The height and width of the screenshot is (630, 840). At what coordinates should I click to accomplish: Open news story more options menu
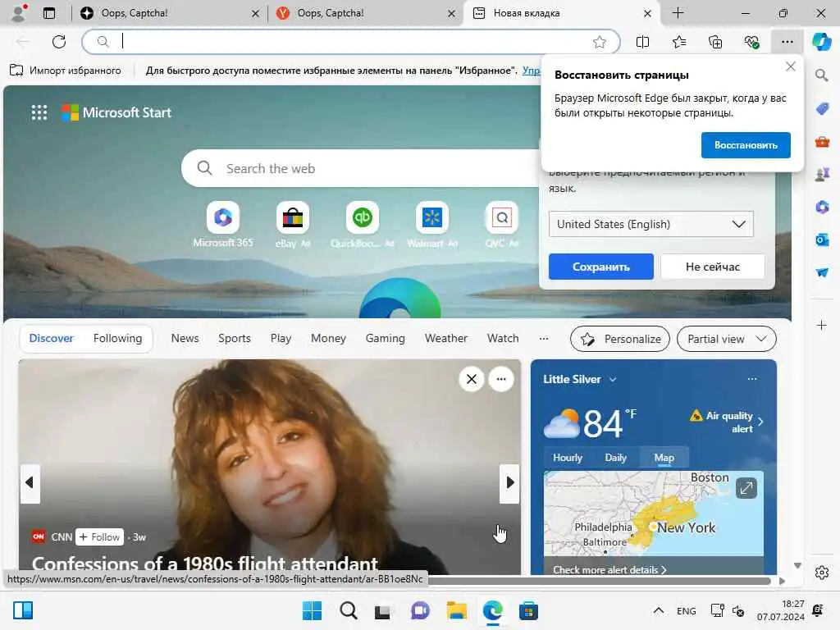pyautogui.click(x=501, y=379)
